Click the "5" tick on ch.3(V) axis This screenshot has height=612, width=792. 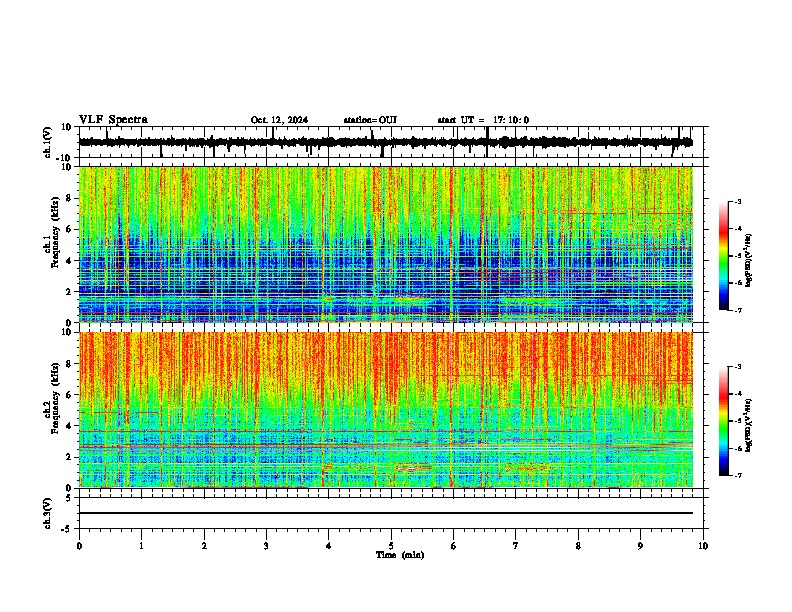[x=70, y=497]
